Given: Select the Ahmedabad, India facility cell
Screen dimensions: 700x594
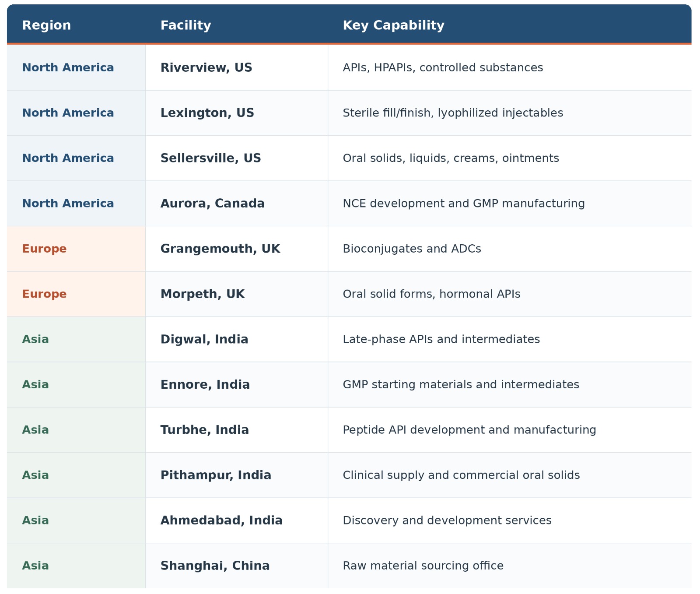Looking at the screenshot, I should (237, 520).
